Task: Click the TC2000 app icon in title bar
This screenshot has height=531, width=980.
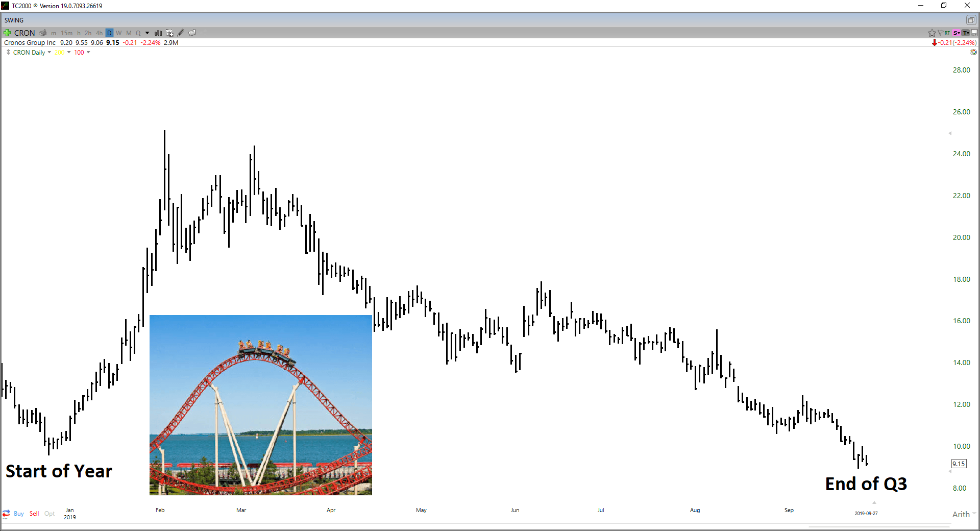Action: pyautogui.click(x=5, y=6)
